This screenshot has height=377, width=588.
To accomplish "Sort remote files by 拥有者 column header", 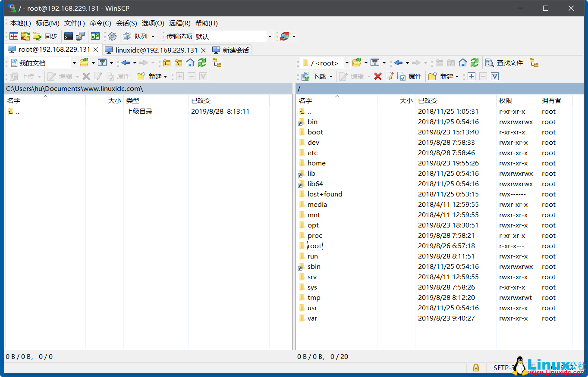I will tap(556, 100).
